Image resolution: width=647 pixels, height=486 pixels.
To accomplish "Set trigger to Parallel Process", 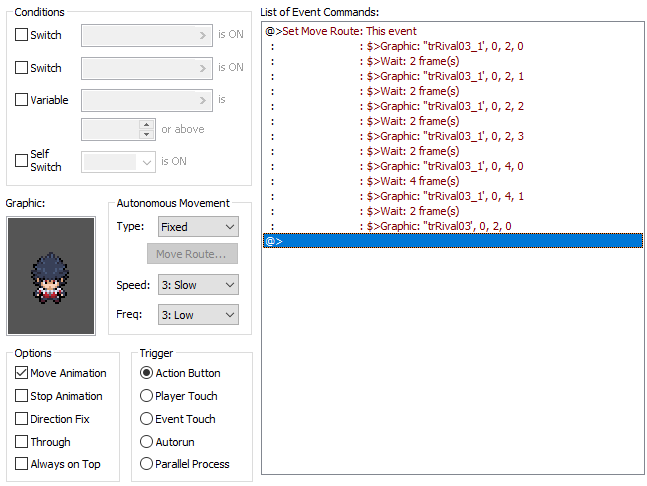I will [147, 464].
